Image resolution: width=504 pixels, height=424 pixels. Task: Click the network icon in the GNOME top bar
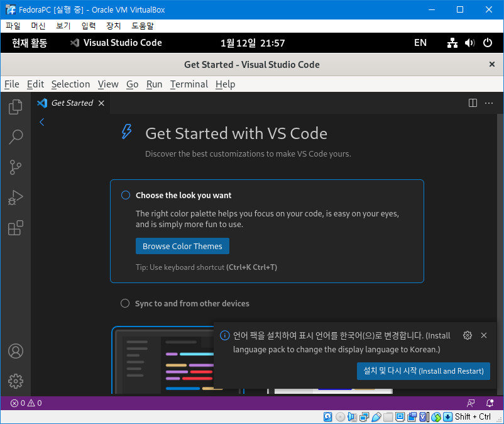click(452, 43)
